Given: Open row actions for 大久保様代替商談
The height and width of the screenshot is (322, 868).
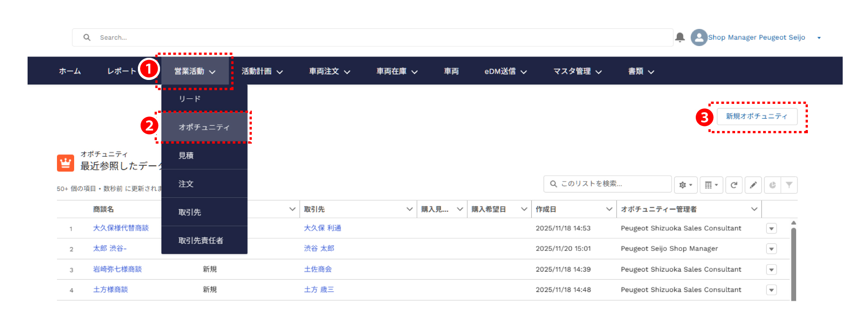Looking at the screenshot, I should [x=771, y=229].
